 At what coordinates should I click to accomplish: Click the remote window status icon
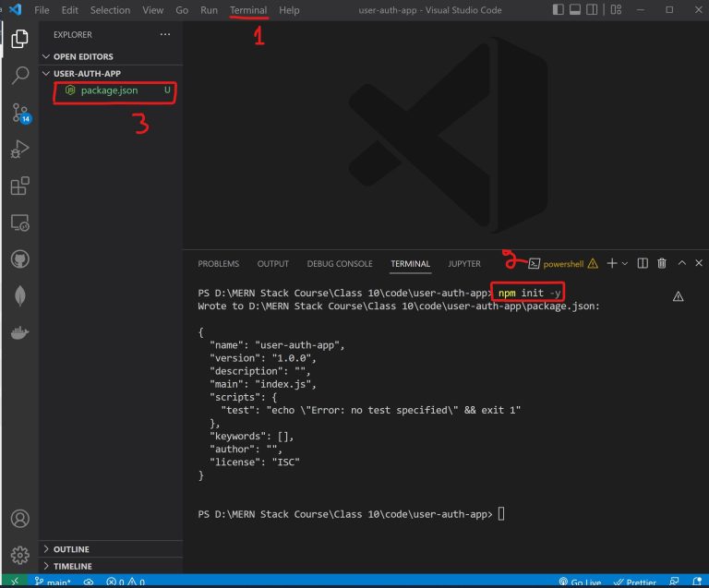[15, 582]
